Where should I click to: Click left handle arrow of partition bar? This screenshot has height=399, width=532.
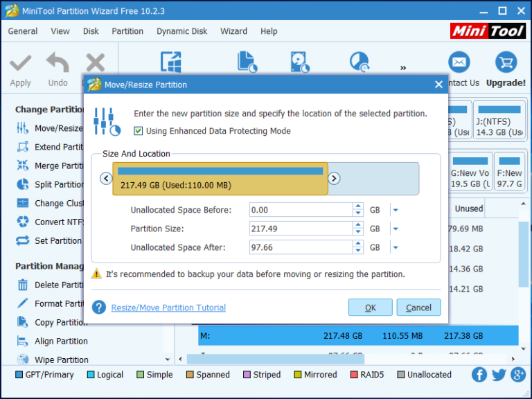106,178
